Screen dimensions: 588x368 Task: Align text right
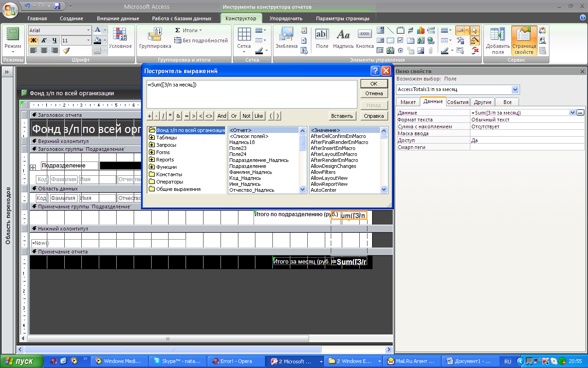coord(54,51)
